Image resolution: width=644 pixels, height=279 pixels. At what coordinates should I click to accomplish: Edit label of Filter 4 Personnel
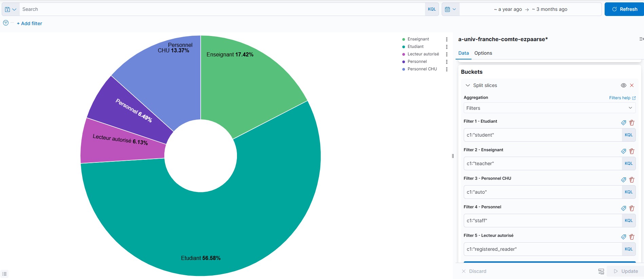(x=624, y=208)
